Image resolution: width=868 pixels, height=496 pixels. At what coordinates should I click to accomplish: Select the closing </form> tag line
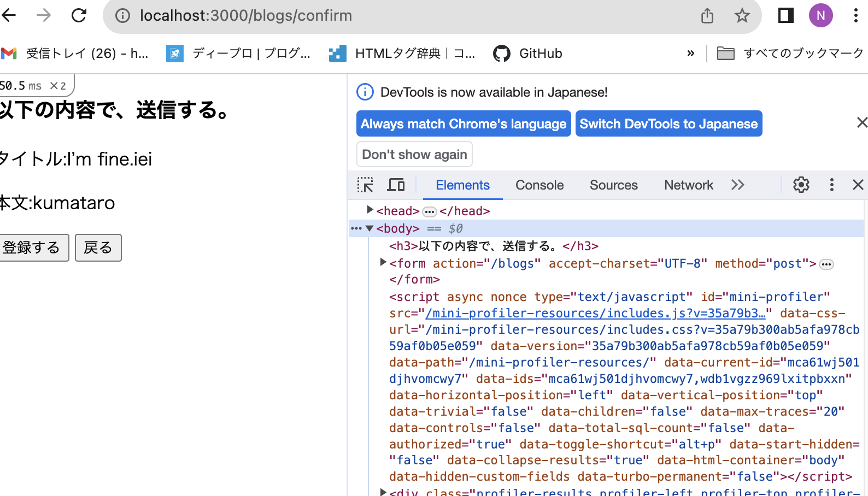click(x=414, y=280)
